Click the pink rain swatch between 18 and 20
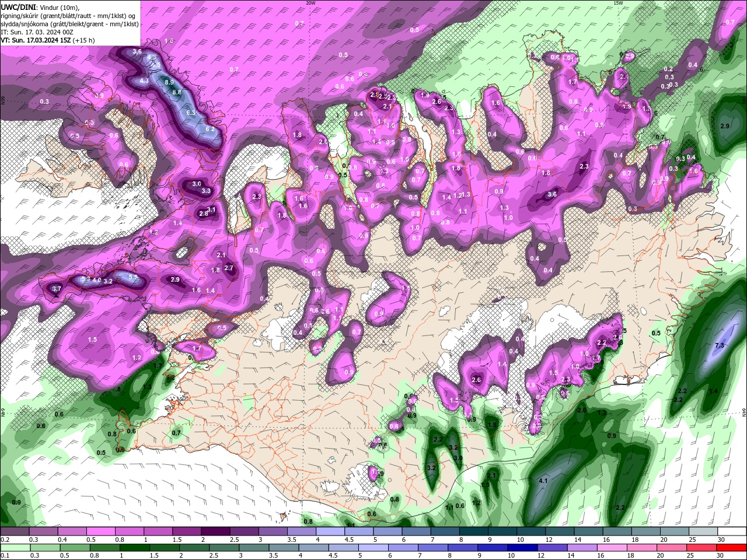 [x=643, y=548]
